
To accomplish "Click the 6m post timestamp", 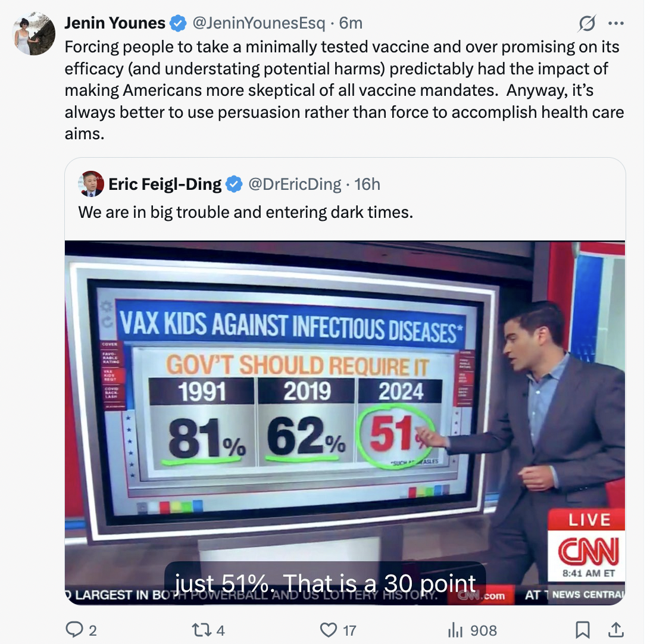I will 351,23.
